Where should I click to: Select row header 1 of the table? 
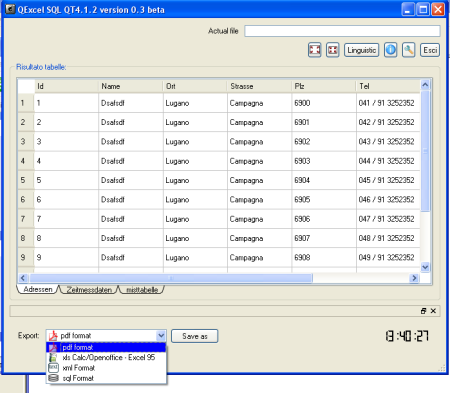click(x=26, y=103)
